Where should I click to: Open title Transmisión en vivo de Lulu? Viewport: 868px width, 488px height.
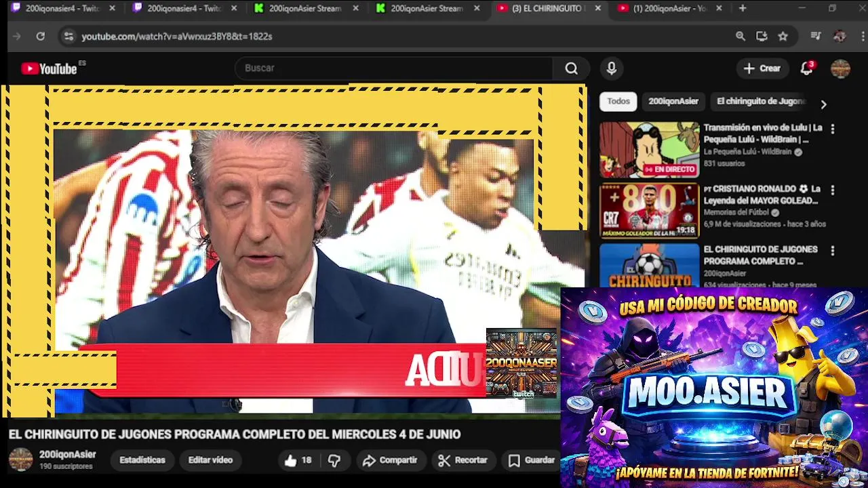763,134
